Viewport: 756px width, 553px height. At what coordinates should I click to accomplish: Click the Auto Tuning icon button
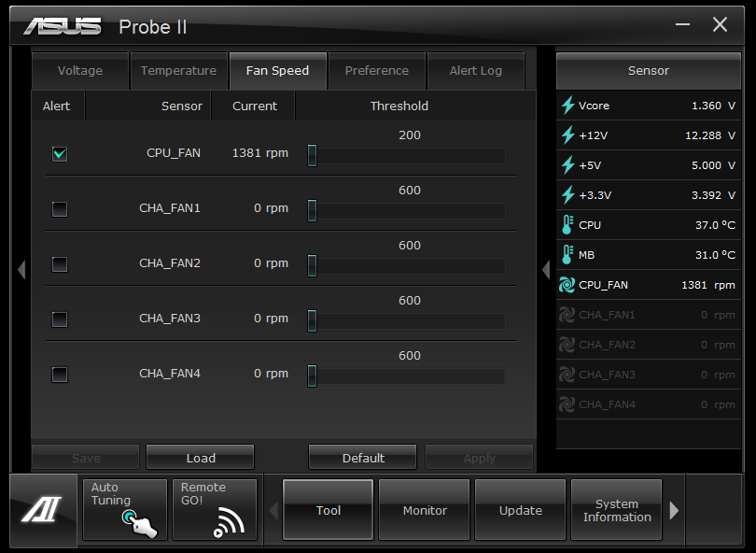(125, 510)
